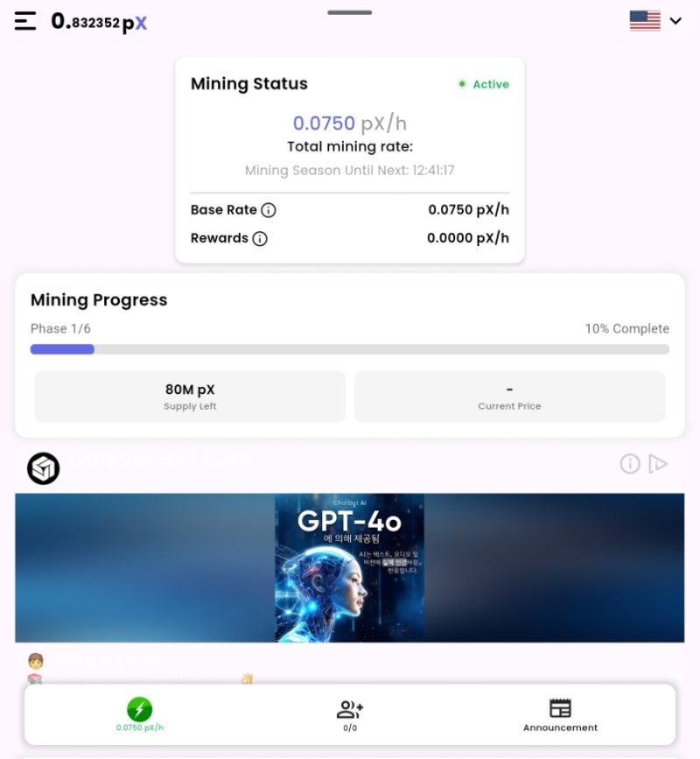Viewport: 700px width, 759px height.
Task: Click the ad info circle icon
Action: point(630,464)
